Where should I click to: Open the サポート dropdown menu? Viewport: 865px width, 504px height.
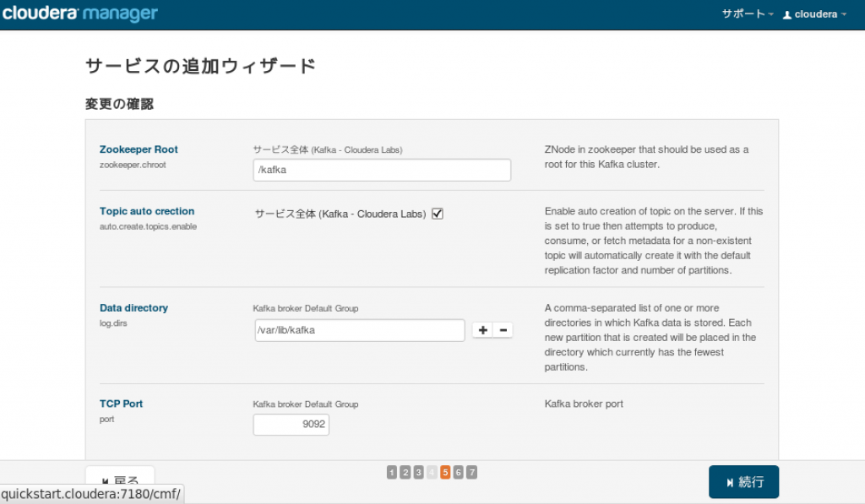click(748, 14)
